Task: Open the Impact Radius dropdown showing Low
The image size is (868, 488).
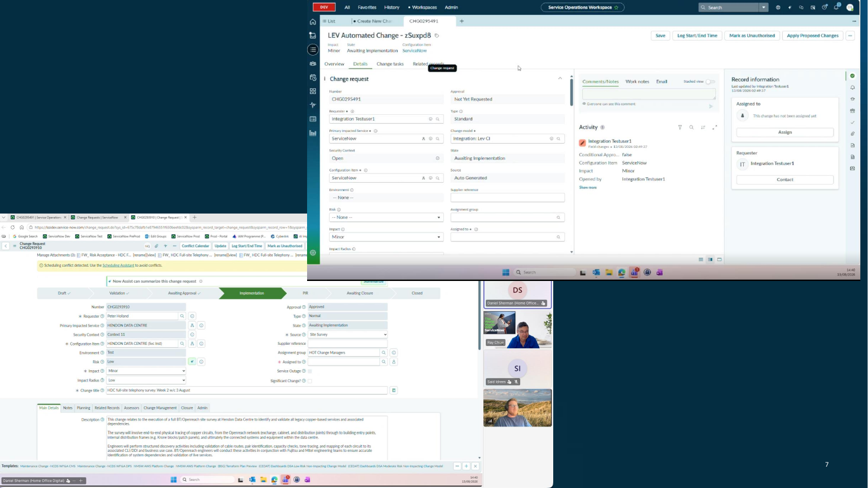Action: tap(146, 380)
